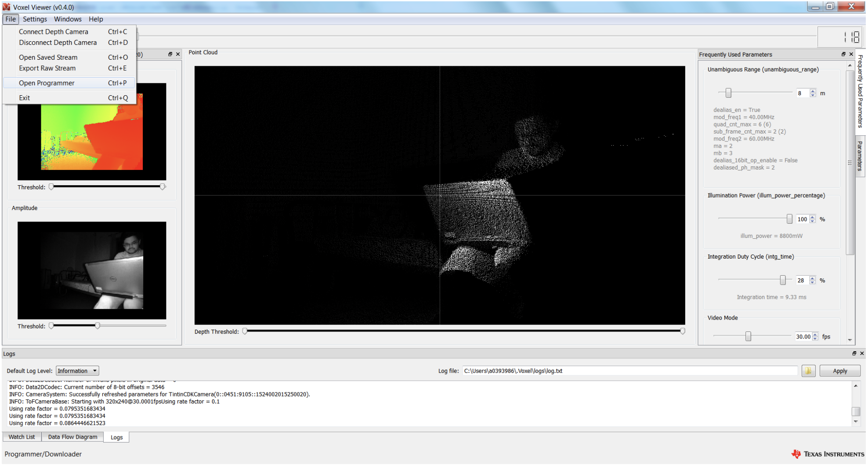Decrease the video mode fps value

point(815,339)
